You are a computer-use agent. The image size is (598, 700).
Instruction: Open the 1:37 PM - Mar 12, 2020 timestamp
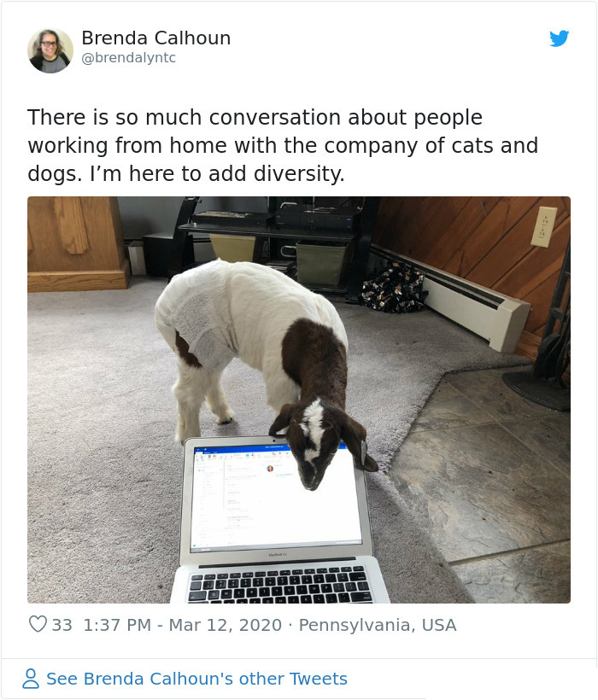pos(183,625)
